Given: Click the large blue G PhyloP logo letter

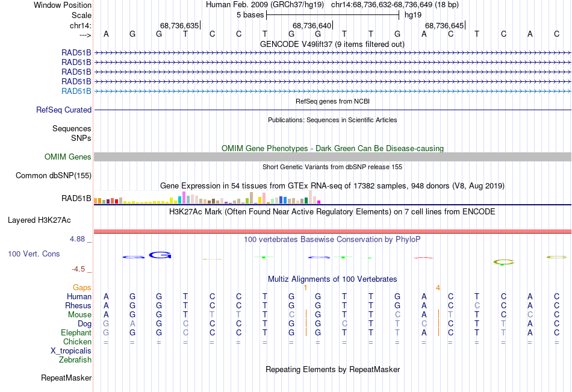Looking at the screenshot, I should tap(160, 255).
